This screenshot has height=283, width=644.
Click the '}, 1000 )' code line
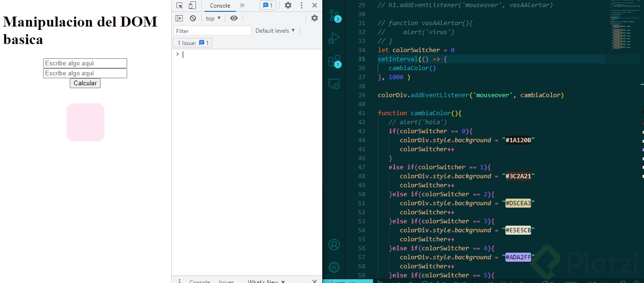(x=394, y=77)
